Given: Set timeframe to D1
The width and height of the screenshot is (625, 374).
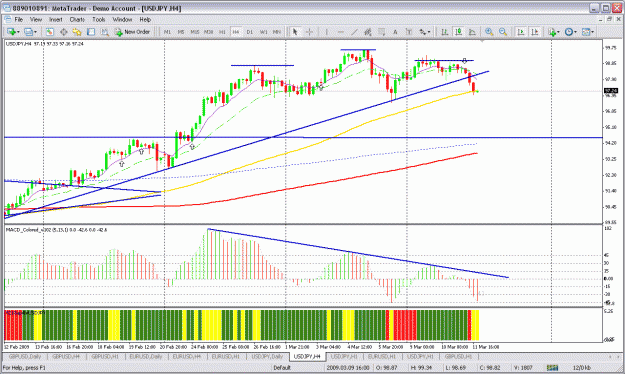Looking at the screenshot, I should point(250,32).
